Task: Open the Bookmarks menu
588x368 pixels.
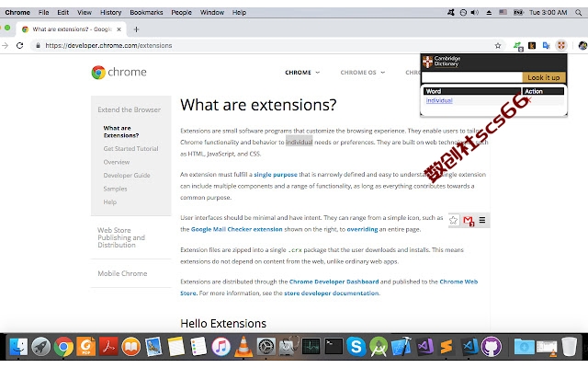Action: point(146,12)
